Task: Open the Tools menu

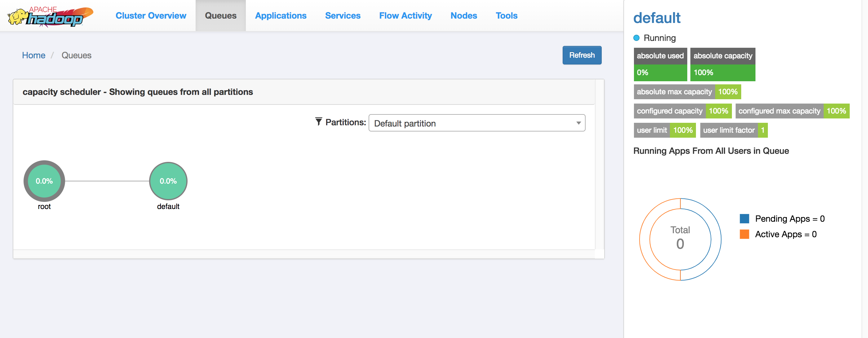Action: [x=506, y=16]
